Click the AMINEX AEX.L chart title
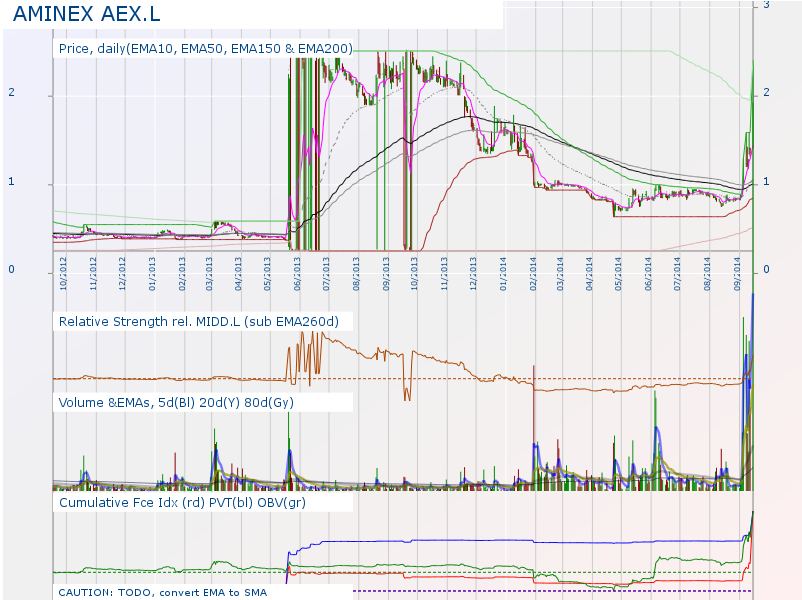 pyautogui.click(x=86, y=14)
